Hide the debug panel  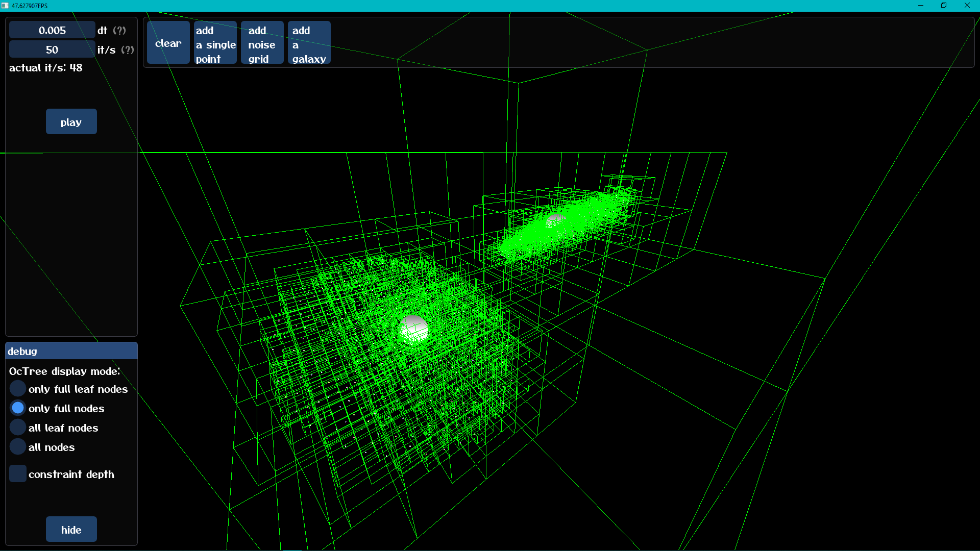tap(71, 530)
